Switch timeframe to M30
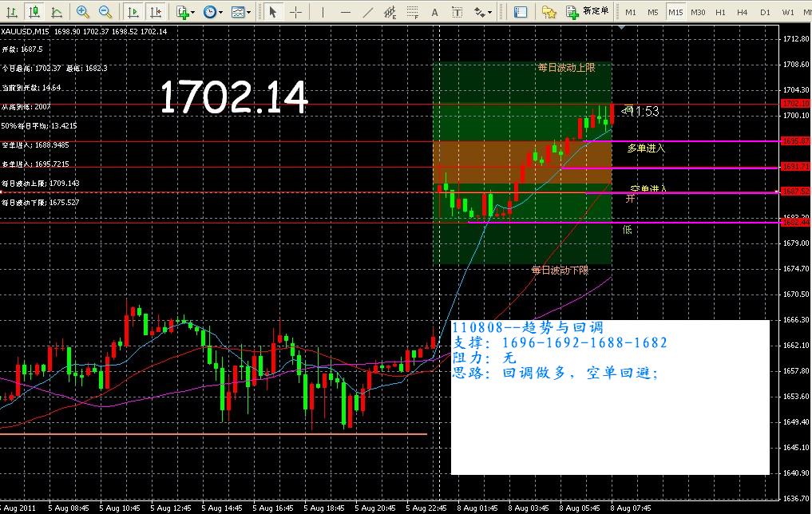This screenshot has width=812, height=514. coord(698,12)
